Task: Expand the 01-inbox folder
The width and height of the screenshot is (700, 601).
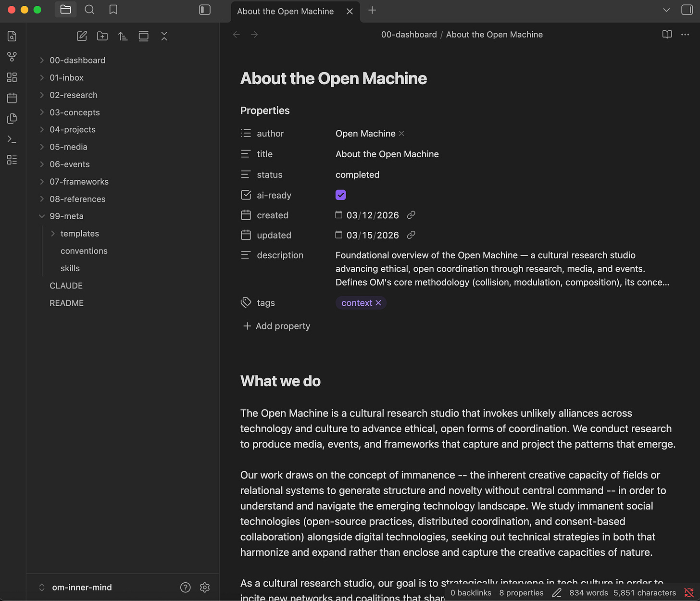Action: coord(42,77)
